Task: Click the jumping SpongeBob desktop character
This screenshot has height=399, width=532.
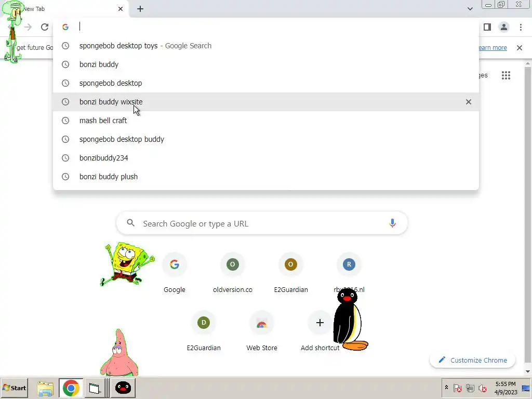Action: point(127,264)
